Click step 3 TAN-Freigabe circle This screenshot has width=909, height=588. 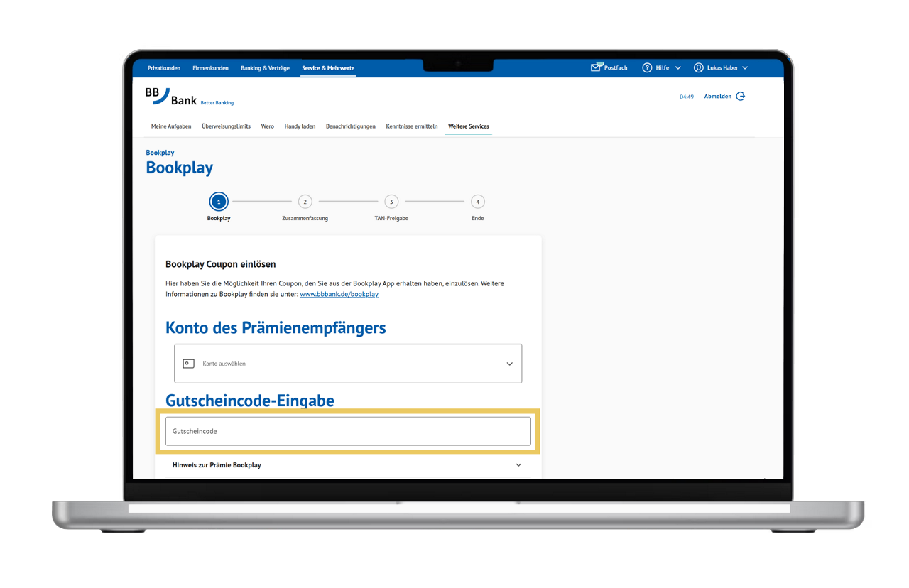coord(391,202)
